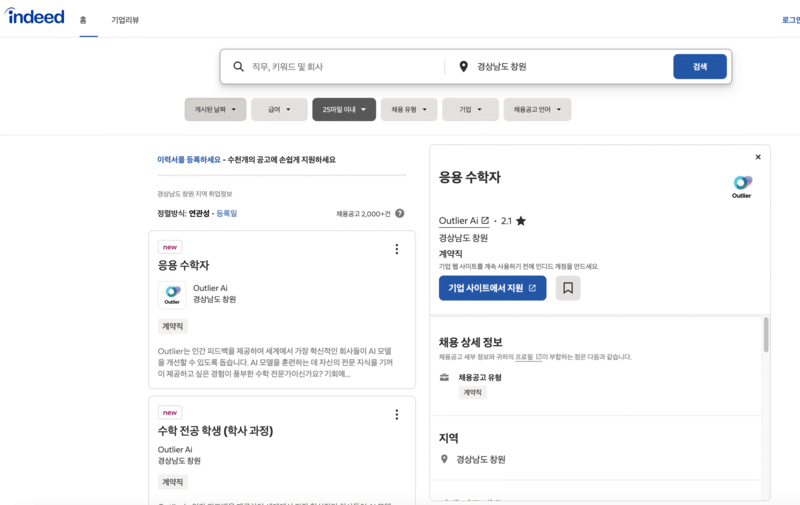
Task: Open the 응용 수학자 job title in list
Action: [183, 265]
